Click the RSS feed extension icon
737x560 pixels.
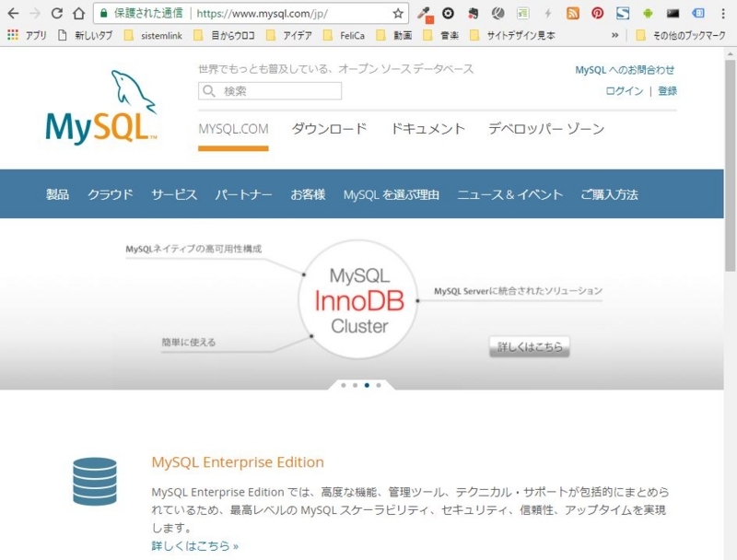pyautogui.click(x=573, y=12)
